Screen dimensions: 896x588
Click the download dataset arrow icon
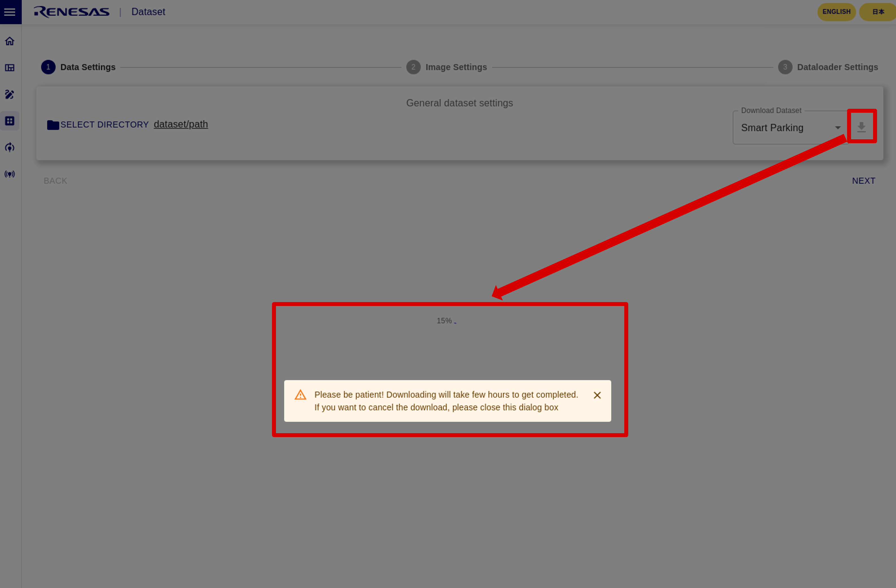tap(862, 127)
